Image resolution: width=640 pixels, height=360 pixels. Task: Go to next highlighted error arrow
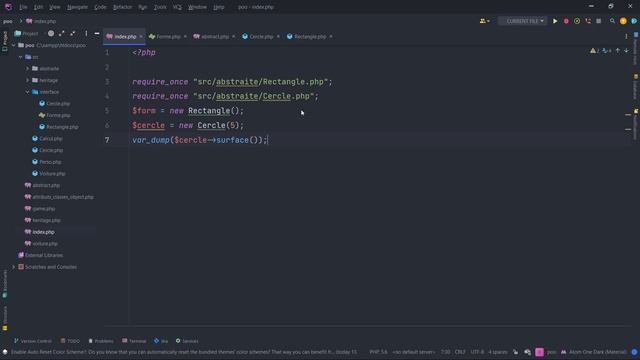click(x=626, y=51)
